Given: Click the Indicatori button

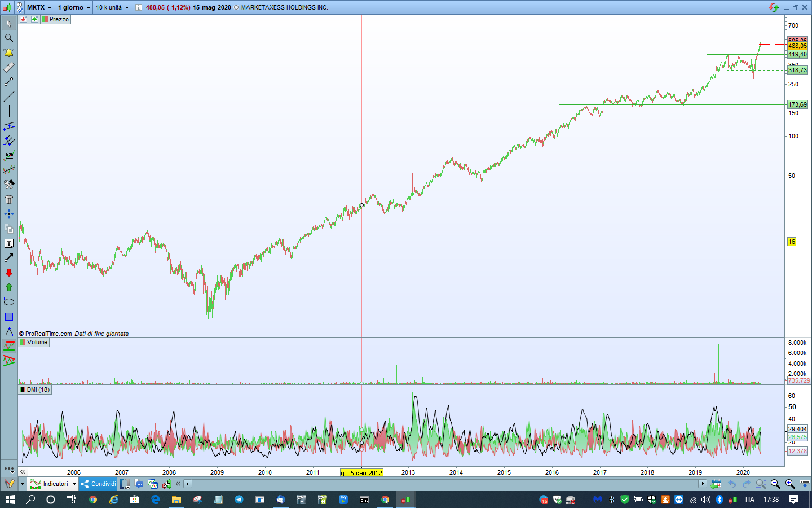Looking at the screenshot, I should tap(50, 484).
